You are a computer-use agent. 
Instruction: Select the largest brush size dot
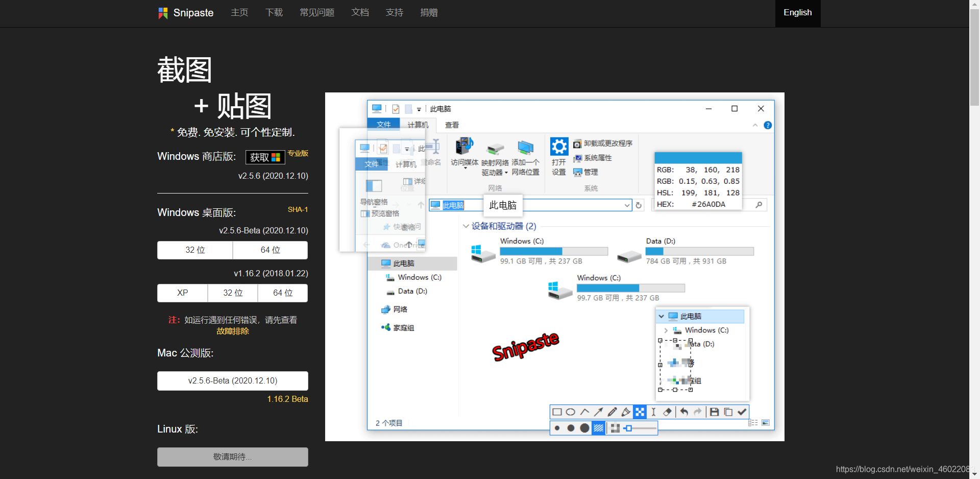pyautogui.click(x=584, y=428)
